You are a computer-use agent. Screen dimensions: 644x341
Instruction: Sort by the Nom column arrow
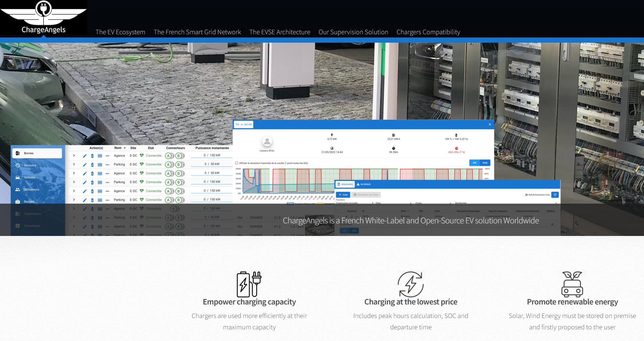[125, 148]
